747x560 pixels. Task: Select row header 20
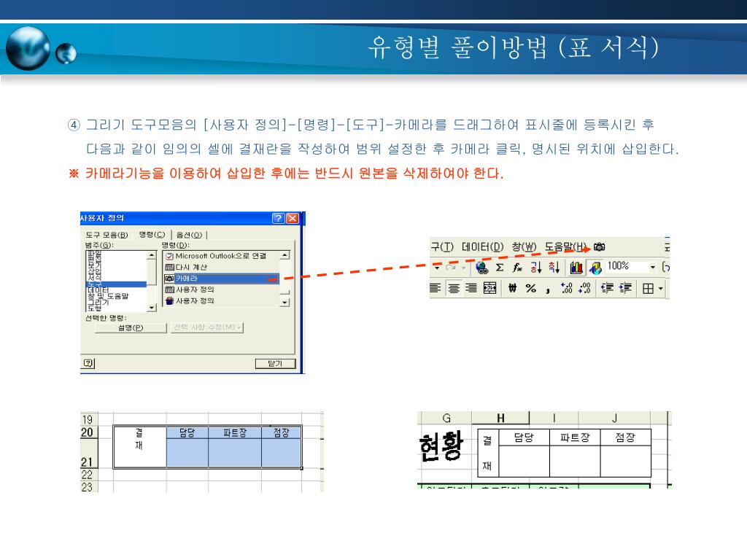pyautogui.click(x=88, y=432)
